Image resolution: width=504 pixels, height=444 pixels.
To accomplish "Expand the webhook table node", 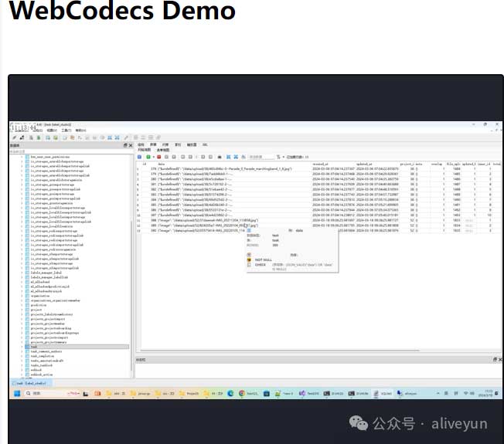I will coord(21,370).
